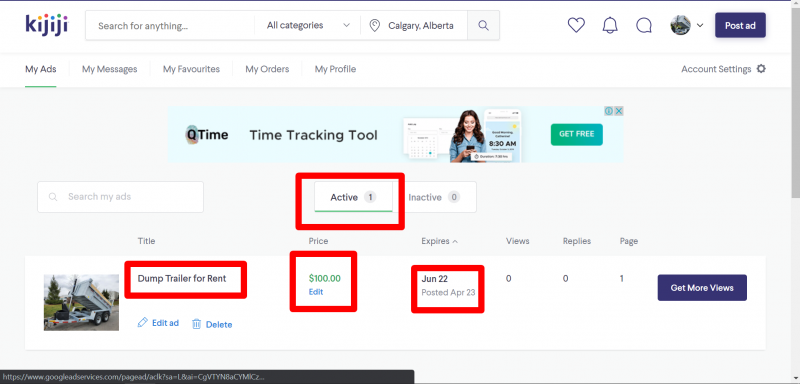
Task: Open the My Profile tab
Action: click(x=335, y=69)
